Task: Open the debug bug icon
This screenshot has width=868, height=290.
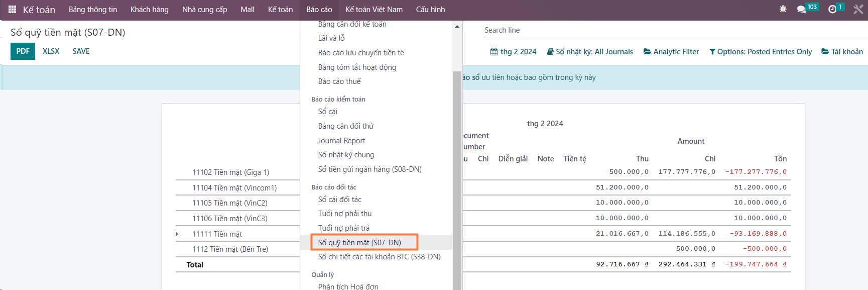Action: click(x=783, y=9)
